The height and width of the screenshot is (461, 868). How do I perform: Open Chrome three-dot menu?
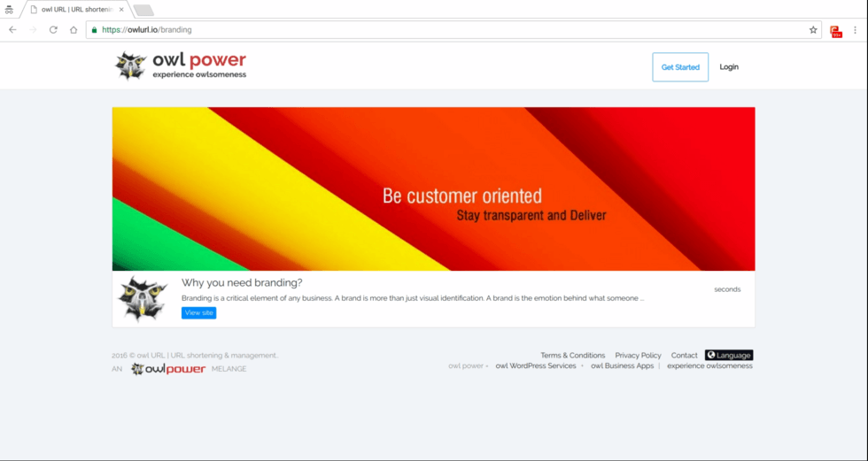click(x=856, y=30)
